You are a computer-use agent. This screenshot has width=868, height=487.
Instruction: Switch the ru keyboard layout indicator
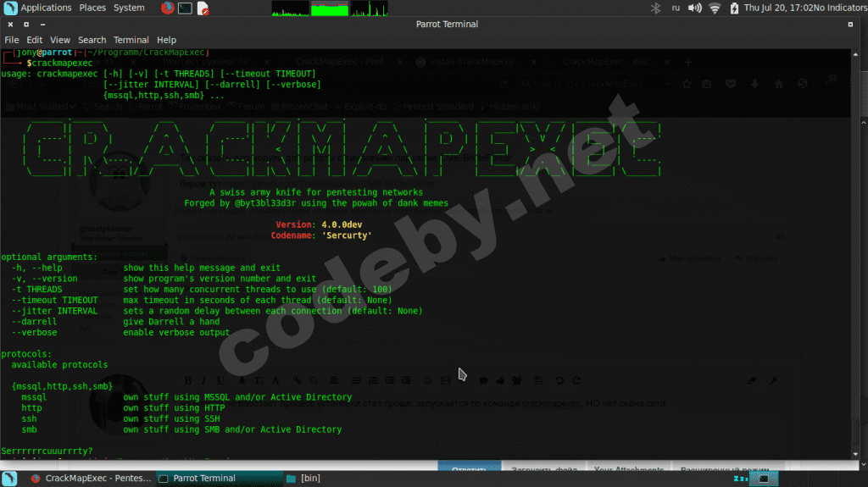pos(676,8)
